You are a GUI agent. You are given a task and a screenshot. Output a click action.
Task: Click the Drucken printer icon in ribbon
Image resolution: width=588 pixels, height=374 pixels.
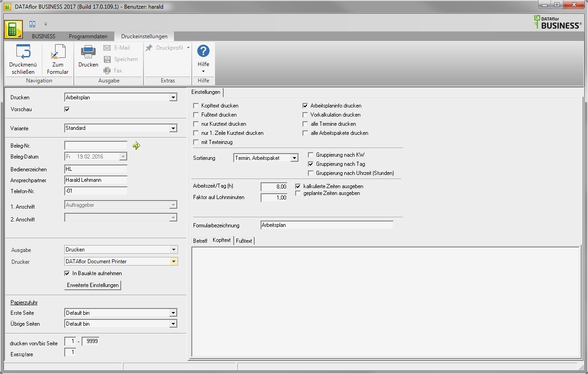[x=88, y=51]
